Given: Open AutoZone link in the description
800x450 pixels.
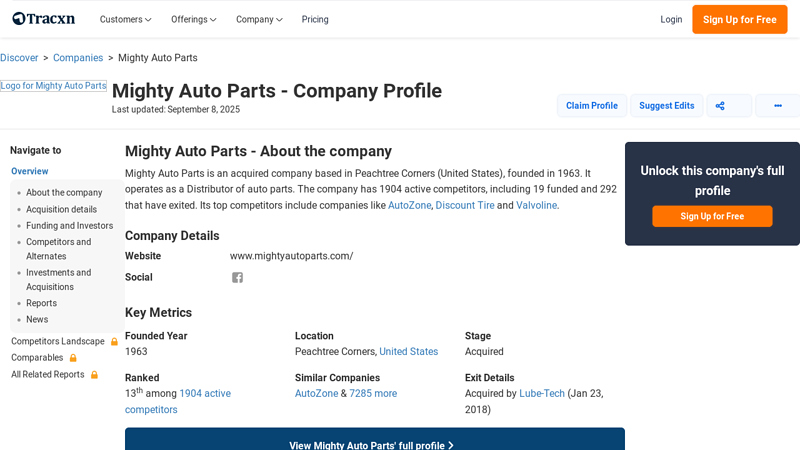Looking at the screenshot, I should [409, 205].
